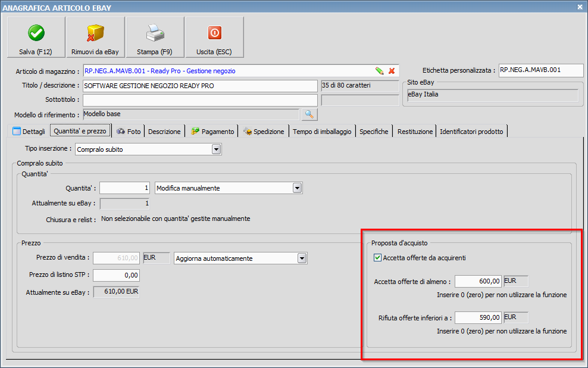This screenshot has width=588, height=368.
Task: Click the Articolo di magazzino field
Action: tap(241, 71)
